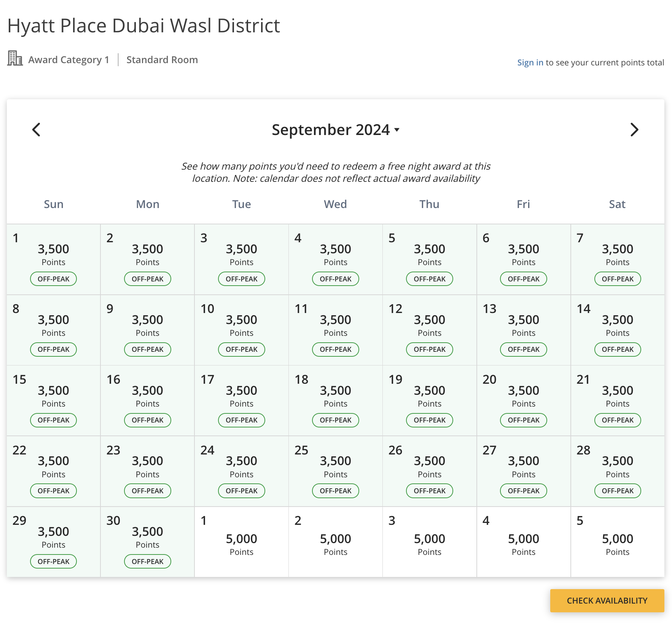
Task: Open the September 2024 month dropdown
Action: click(x=335, y=130)
